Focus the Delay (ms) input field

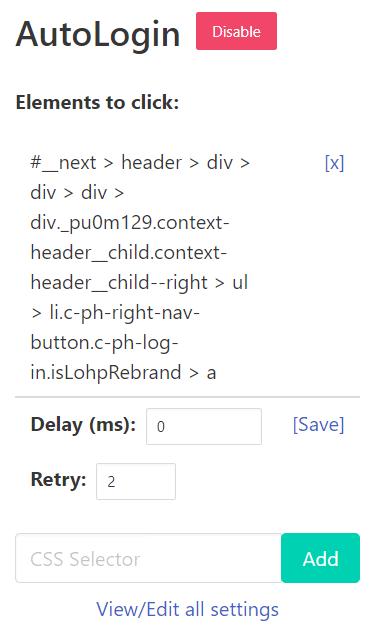click(204, 426)
